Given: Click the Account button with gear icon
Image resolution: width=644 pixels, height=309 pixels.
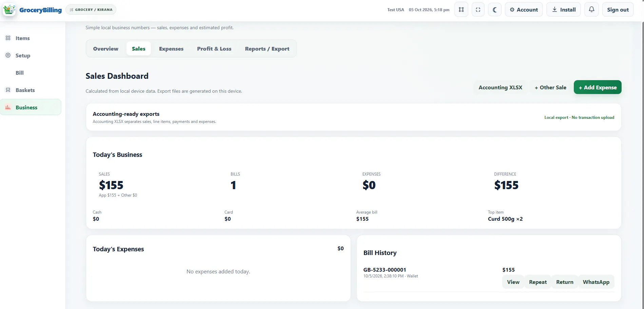Looking at the screenshot, I should click(524, 10).
